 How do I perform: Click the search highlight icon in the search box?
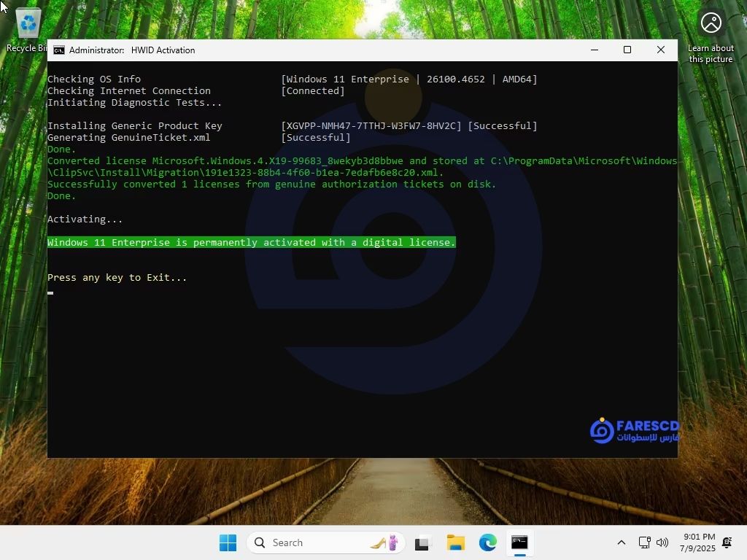pyautogui.click(x=384, y=542)
